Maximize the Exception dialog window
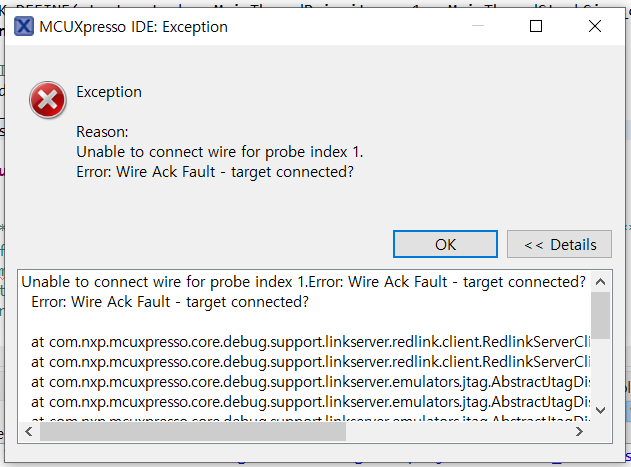 click(536, 26)
